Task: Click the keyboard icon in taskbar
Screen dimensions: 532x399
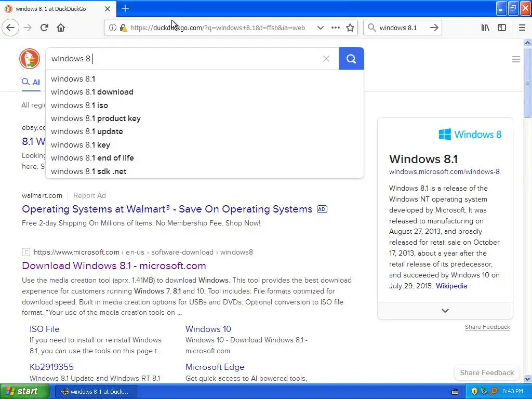Action: tap(455, 392)
